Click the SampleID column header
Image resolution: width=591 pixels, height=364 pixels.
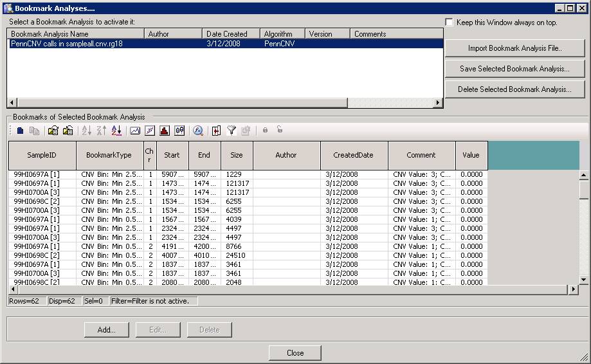[42, 155]
